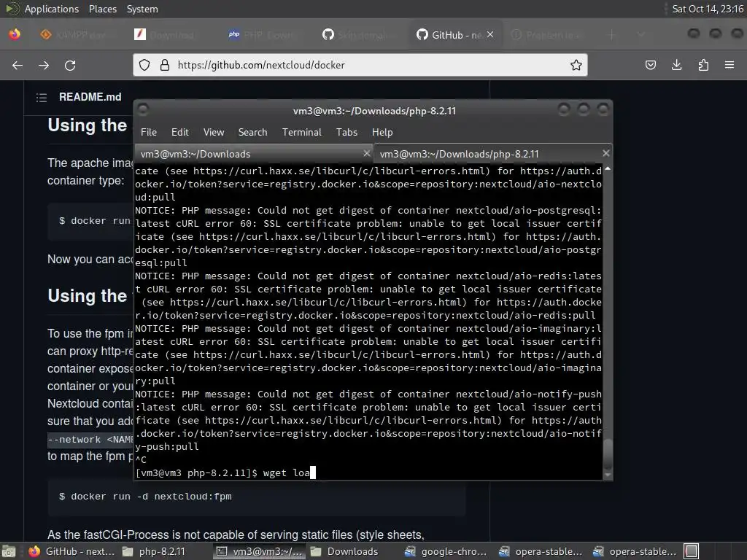747x560 pixels.
Task: Click docker run -d nextcloud:fpm code
Action: click(145, 496)
